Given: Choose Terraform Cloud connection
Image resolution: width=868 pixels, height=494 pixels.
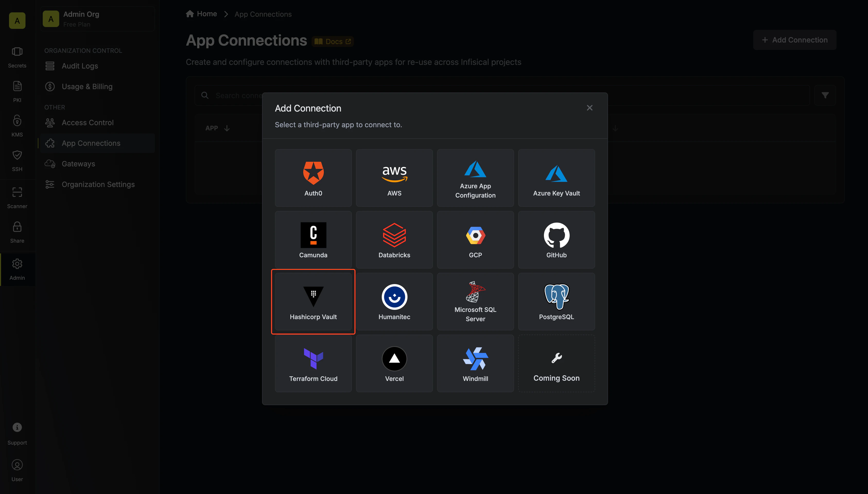Looking at the screenshot, I should (313, 363).
